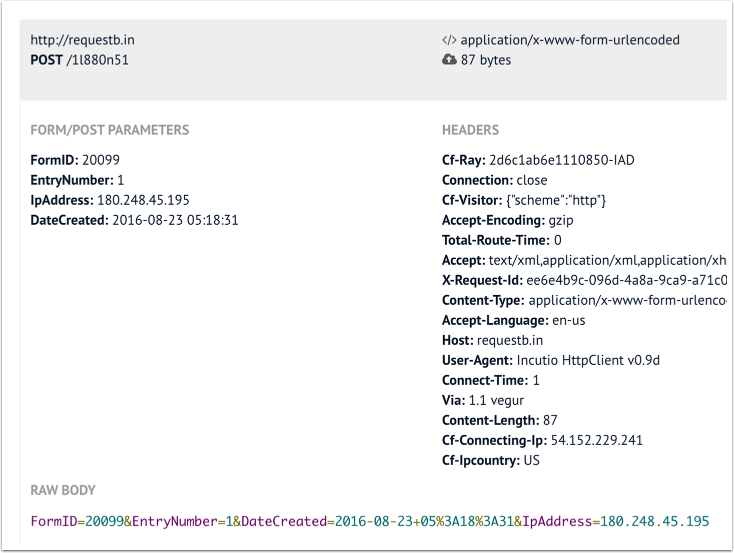734x553 pixels.
Task: Click the cloud upload size icon
Action: tap(449, 60)
